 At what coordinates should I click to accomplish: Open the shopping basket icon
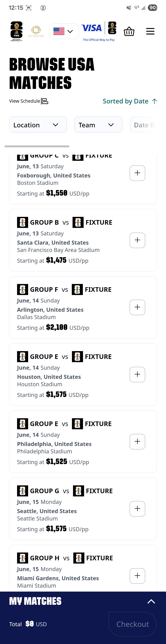(x=129, y=31)
